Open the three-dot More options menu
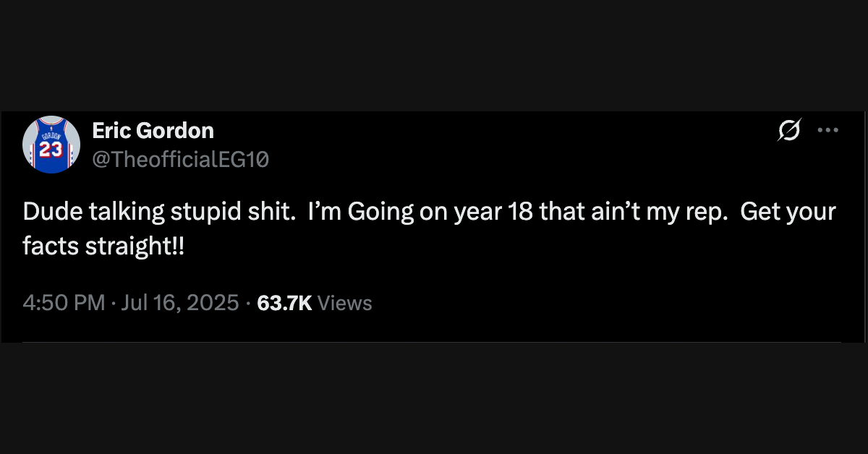 tap(827, 131)
